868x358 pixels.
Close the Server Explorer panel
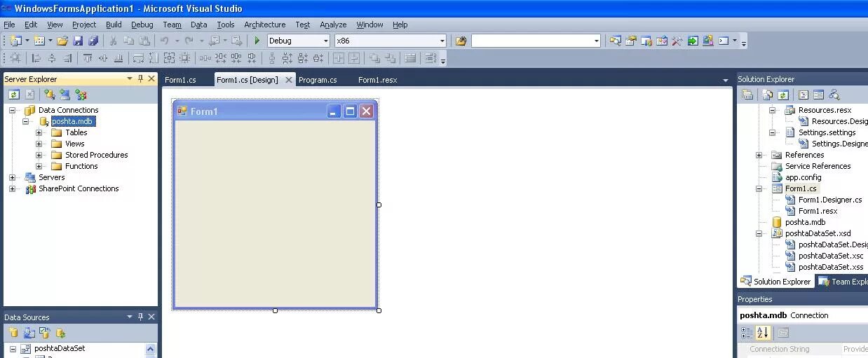pos(151,79)
